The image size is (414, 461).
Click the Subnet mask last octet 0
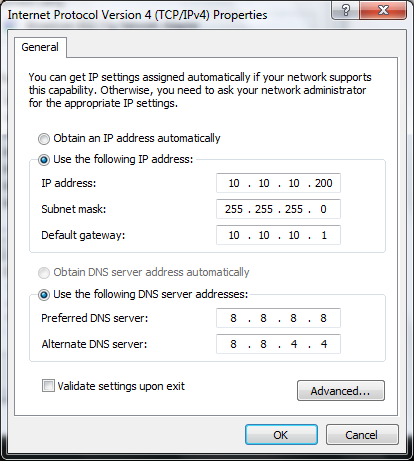pos(323,209)
